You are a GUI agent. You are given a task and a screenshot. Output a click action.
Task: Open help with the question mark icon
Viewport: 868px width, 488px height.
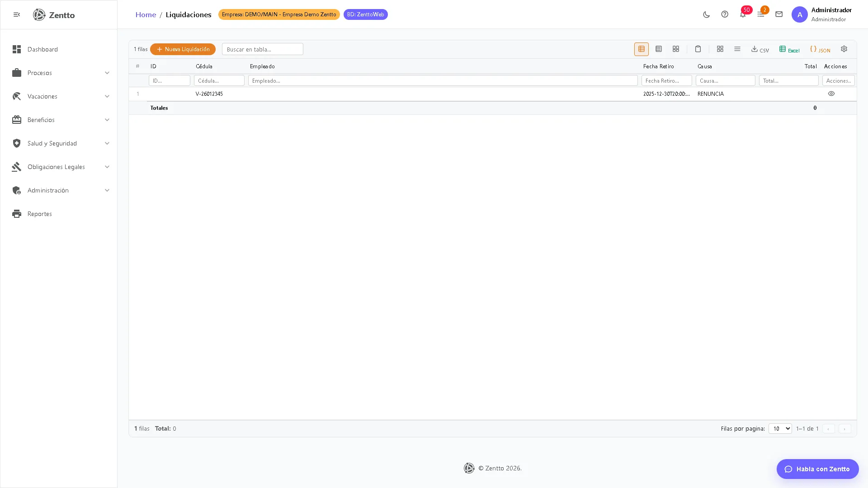(x=725, y=14)
